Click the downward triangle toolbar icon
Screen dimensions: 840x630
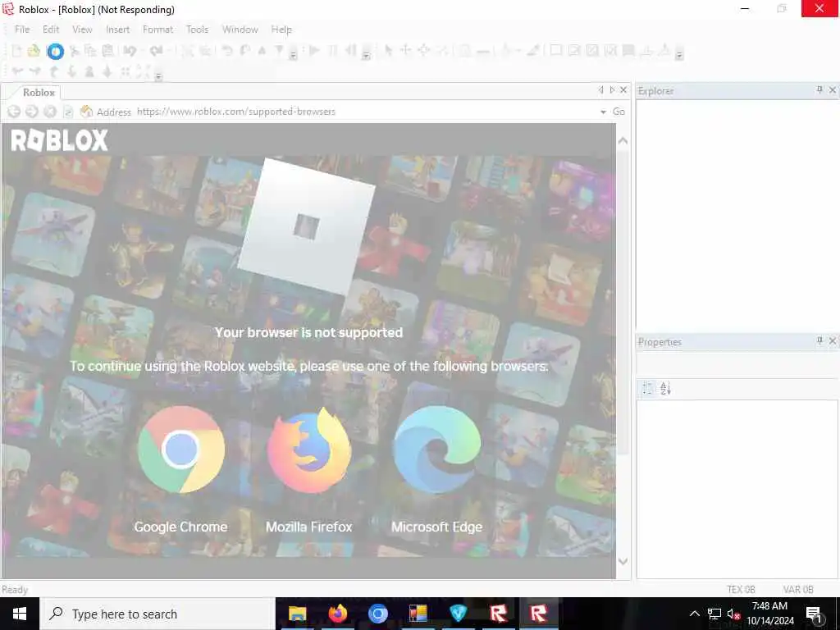279,51
